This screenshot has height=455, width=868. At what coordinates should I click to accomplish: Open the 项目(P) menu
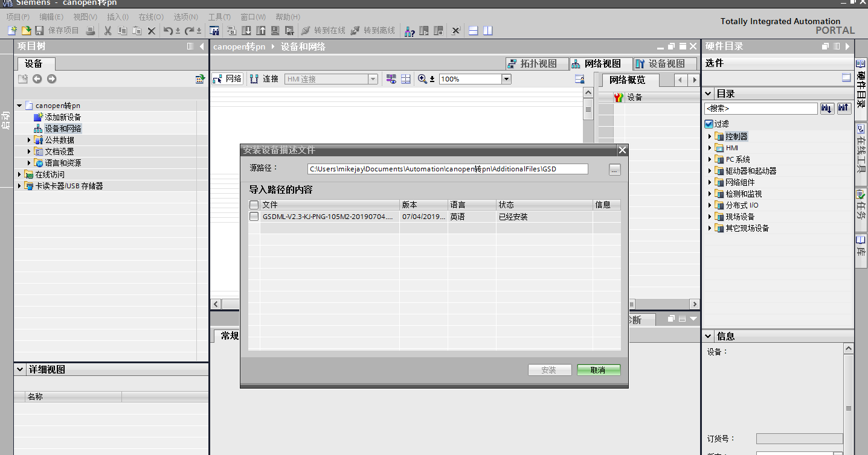pyautogui.click(x=18, y=17)
